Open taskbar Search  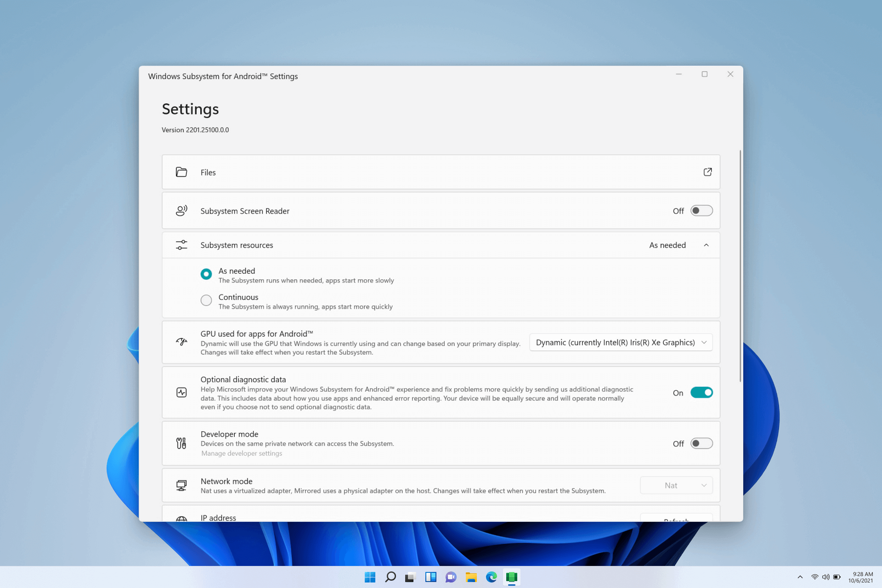(390, 577)
